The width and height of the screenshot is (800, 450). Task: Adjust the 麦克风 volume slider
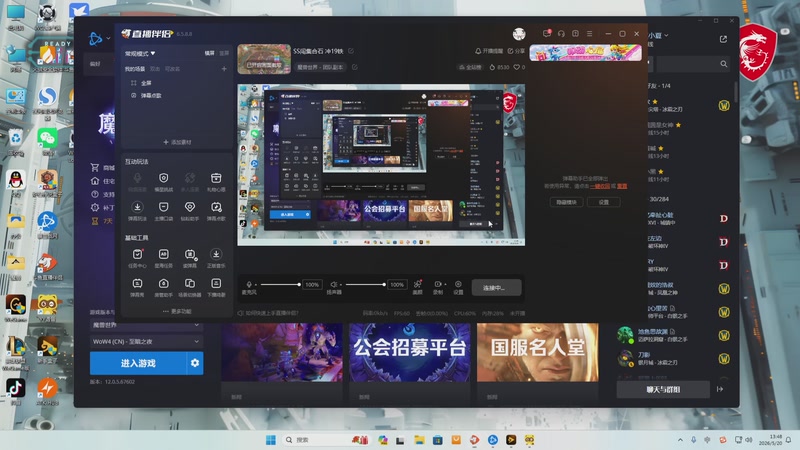pos(280,284)
